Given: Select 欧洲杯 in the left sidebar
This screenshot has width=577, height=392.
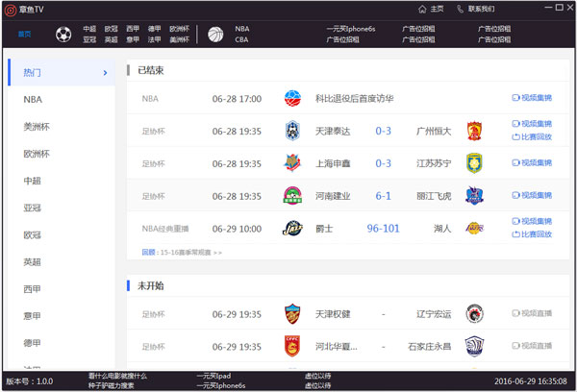Looking at the screenshot, I should [37, 154].
